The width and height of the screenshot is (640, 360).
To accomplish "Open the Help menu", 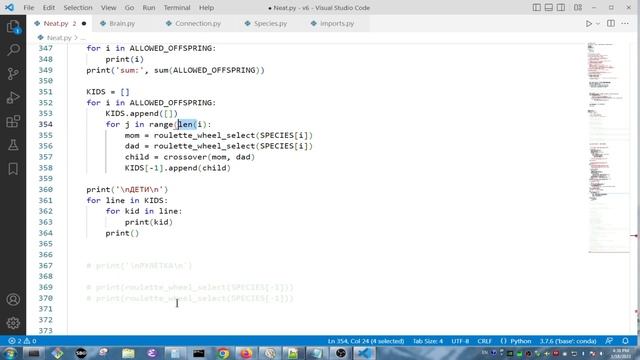I will click(x=206, y=8).
